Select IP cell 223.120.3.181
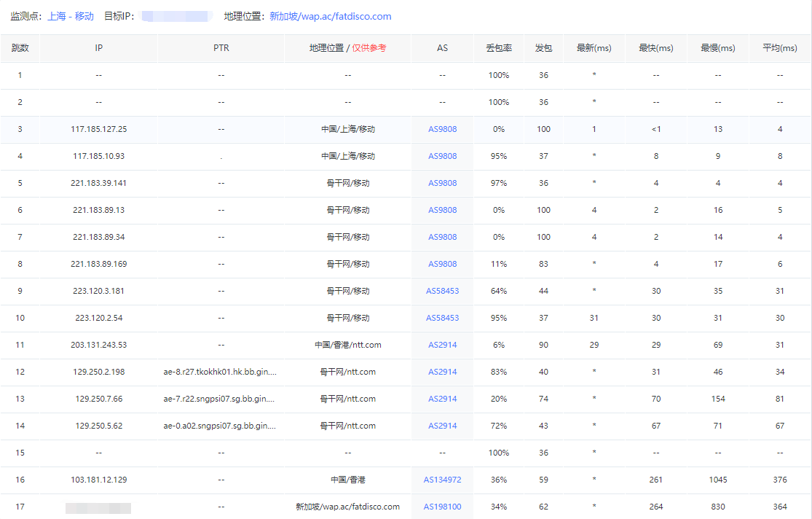812x519 pixels. [98, 291]
